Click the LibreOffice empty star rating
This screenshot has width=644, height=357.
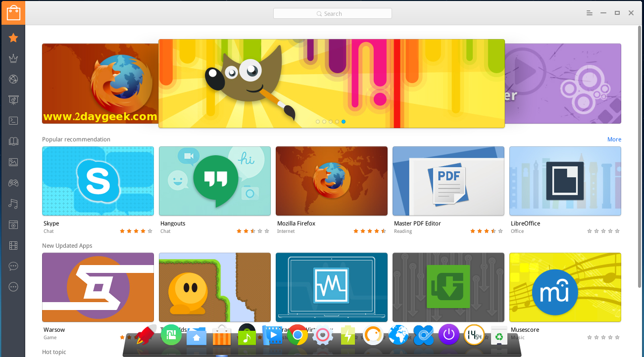(x=603, y=231)
